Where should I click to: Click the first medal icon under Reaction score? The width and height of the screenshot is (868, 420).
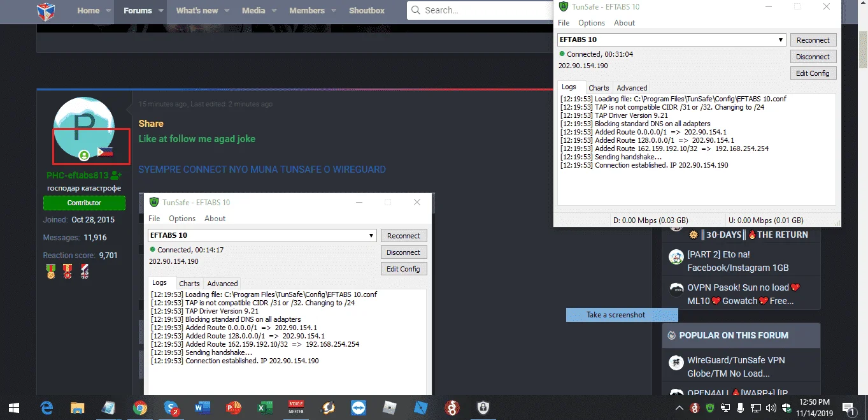click(51, 272)
